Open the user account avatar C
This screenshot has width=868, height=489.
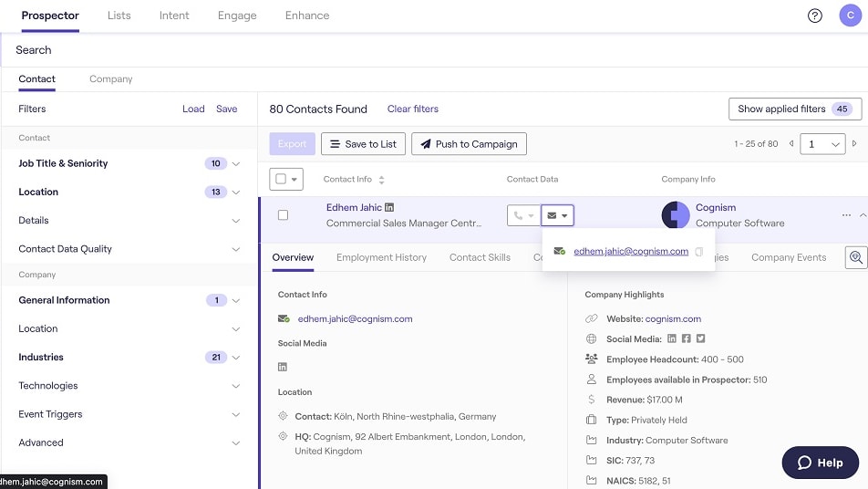[x=851, y=16]
